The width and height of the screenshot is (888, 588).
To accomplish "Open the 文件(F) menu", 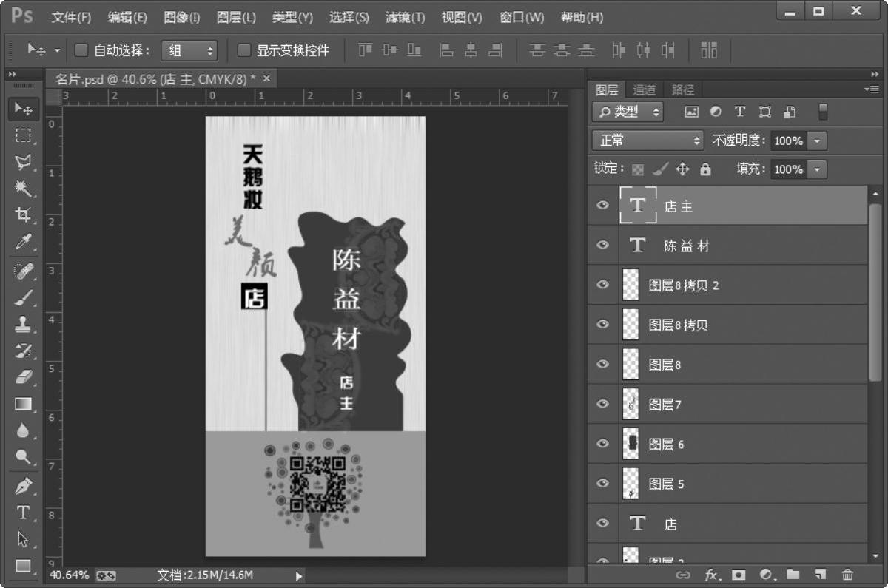I will (x=72, y=17).
